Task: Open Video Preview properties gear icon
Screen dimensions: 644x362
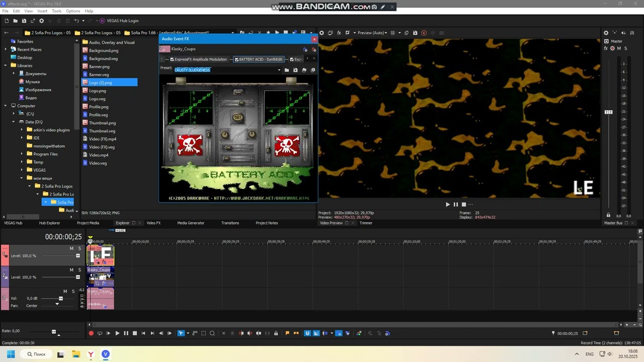Action: click(322, 33)
